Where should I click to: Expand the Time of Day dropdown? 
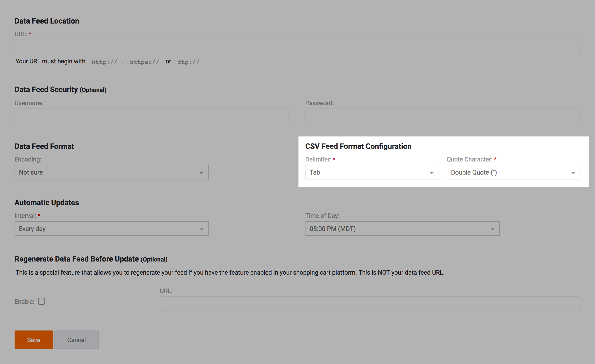coord(402,229)
